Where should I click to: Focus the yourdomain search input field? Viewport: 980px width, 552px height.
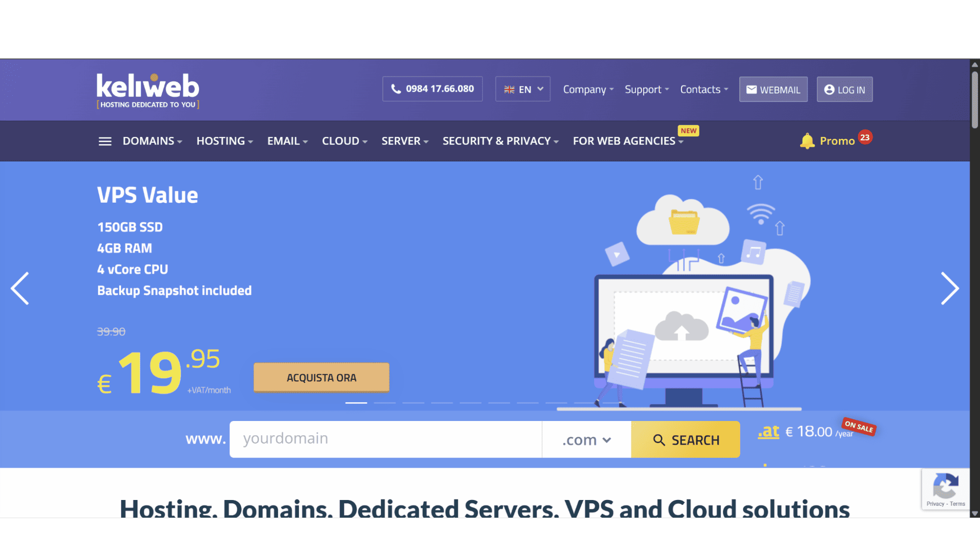pos(386,440)
